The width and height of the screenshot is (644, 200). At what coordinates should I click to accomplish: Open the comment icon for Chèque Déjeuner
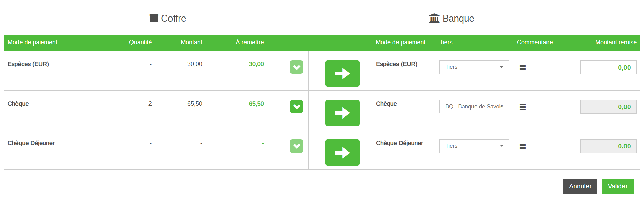[522, 146]
